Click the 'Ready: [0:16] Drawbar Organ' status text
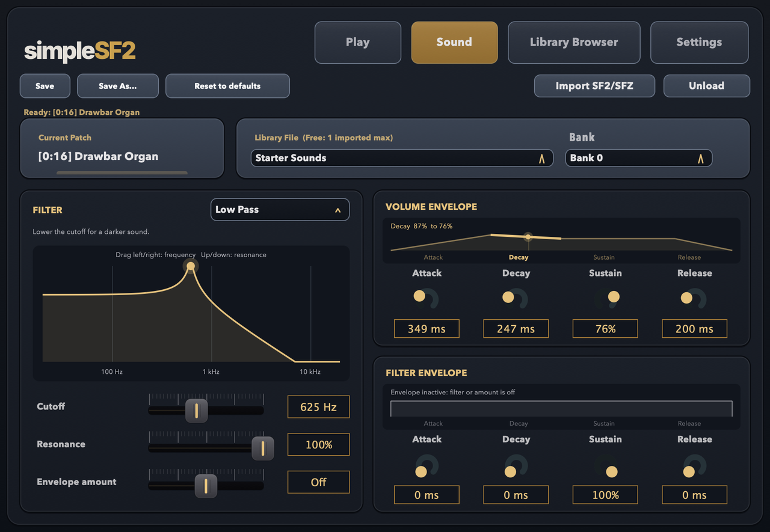The image size is (770, 532). point(82,112)
